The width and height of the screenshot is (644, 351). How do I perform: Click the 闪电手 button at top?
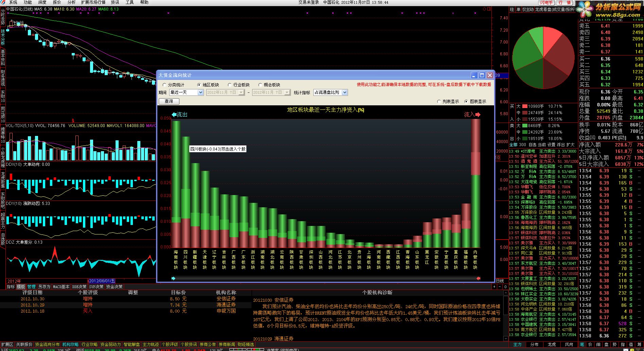546,2
